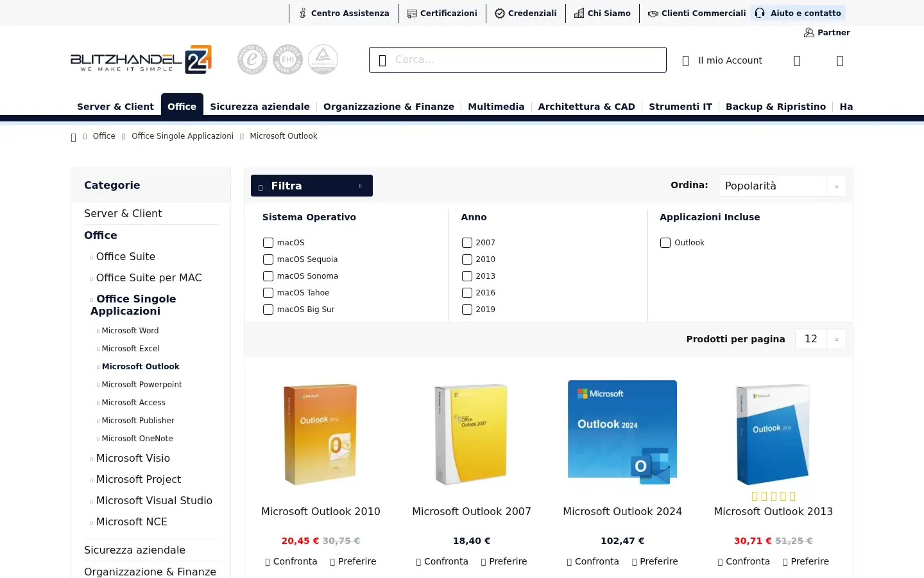Open Microsoft Powerpoint in sidebar
924x578 pixels.
click(142, 385)
